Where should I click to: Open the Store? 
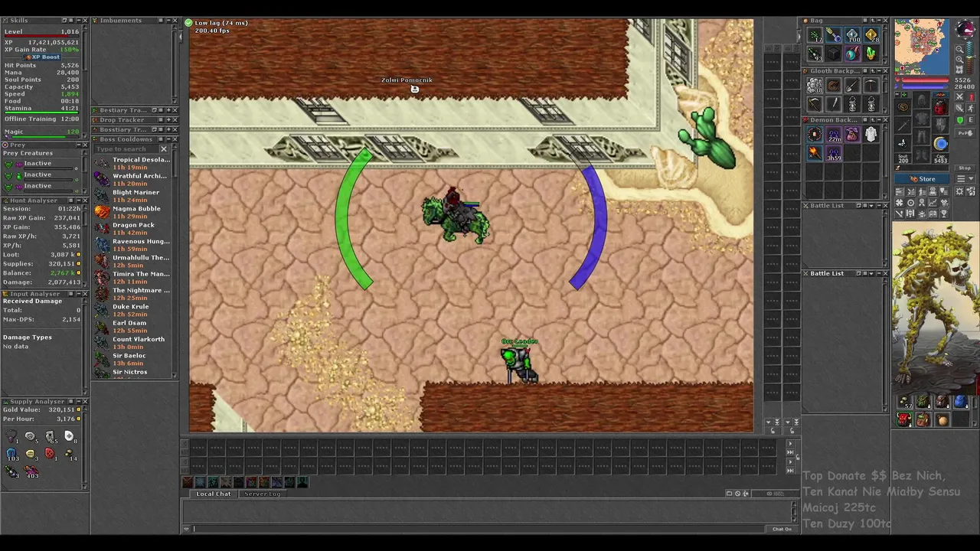pyautogui.click(x=922, y=179)
